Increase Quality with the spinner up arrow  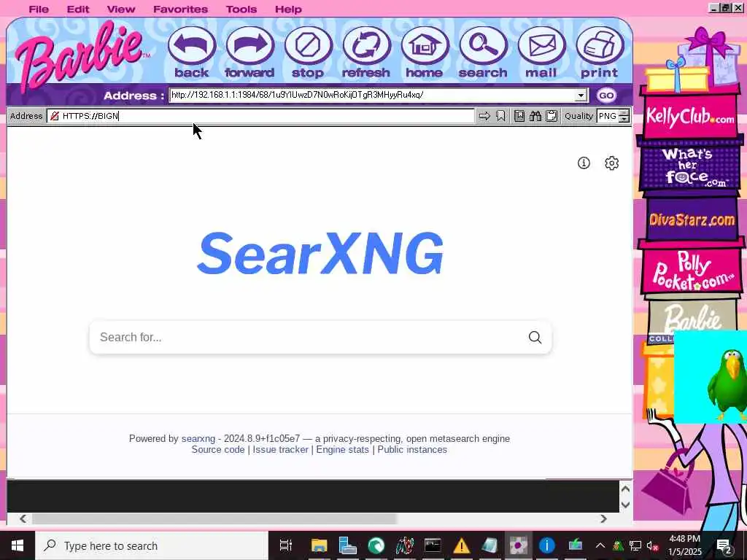tap(624, 113)
